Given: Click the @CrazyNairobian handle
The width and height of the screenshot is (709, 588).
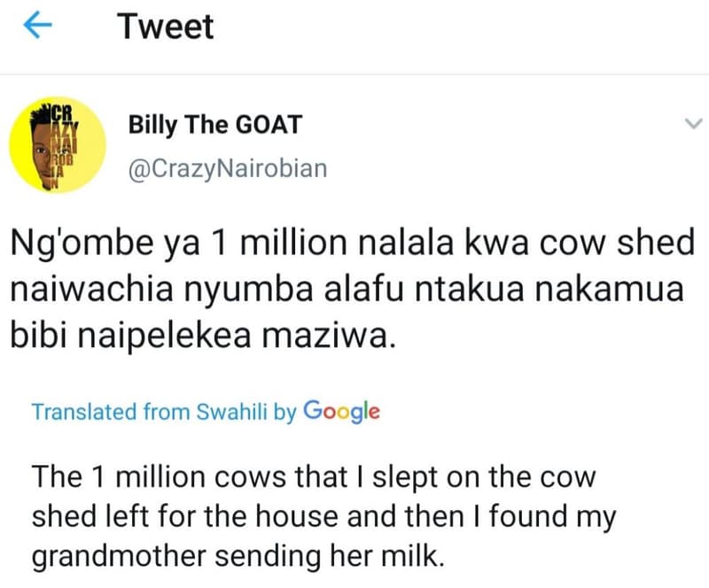Looking at the screenshot, I should point(227,167).
